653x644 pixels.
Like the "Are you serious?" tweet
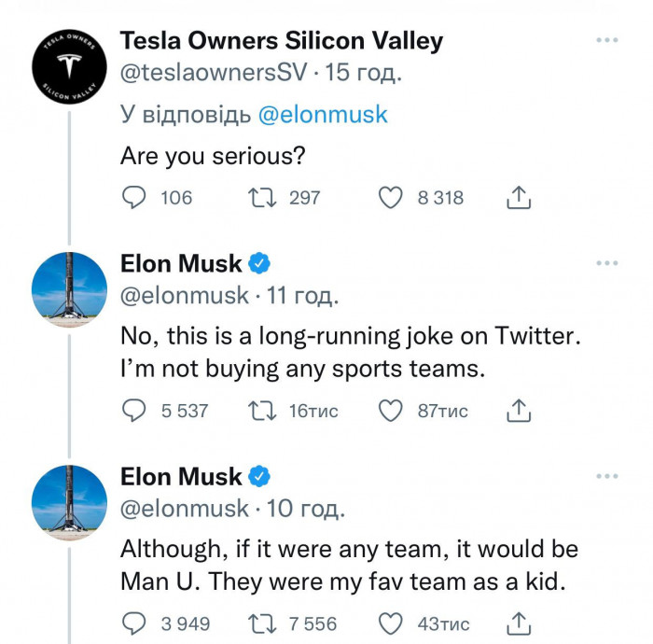click(390, 198)
